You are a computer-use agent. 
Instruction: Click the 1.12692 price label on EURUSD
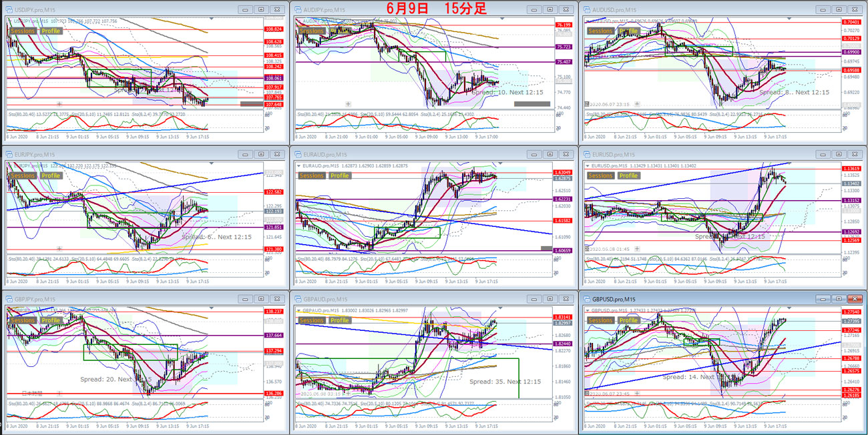point(851,232)
